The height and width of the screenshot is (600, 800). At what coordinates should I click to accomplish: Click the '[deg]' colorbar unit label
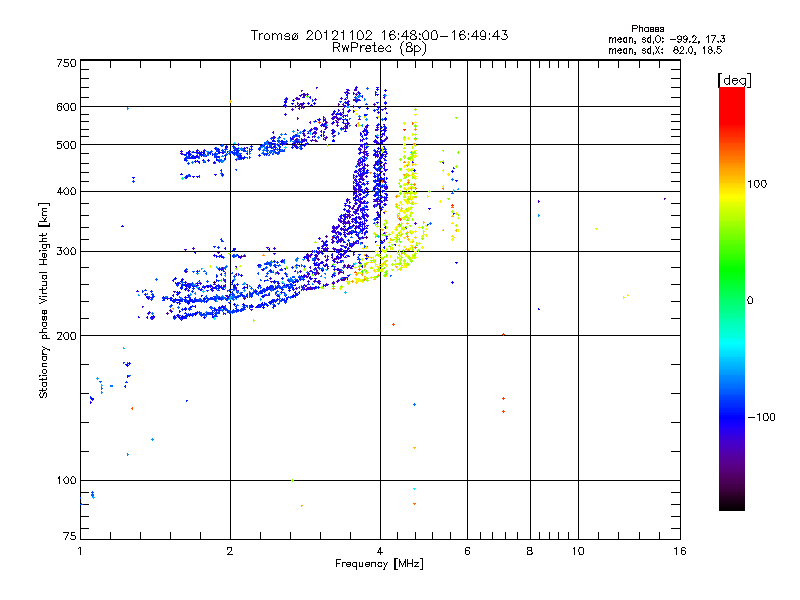pos(734,80)
